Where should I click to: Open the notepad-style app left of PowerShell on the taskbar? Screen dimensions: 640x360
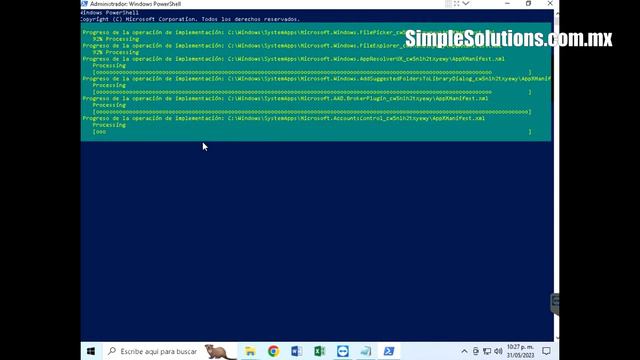[x=366, y=351]
